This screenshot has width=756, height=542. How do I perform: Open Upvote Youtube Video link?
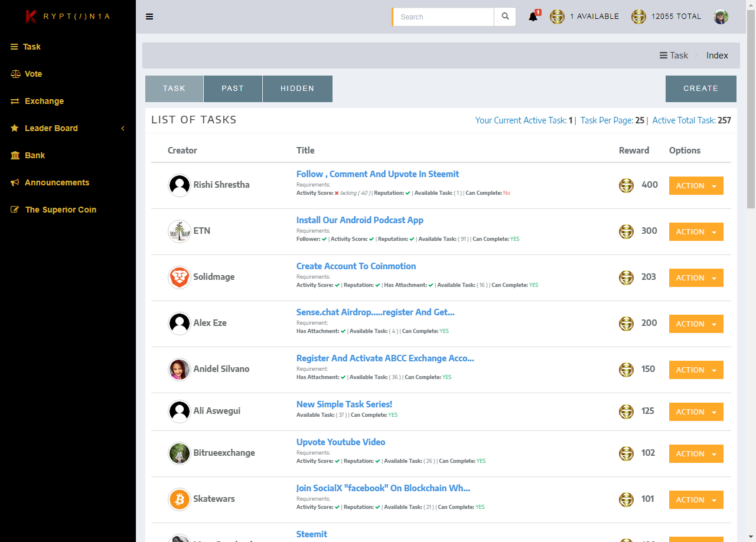[341, 442]
